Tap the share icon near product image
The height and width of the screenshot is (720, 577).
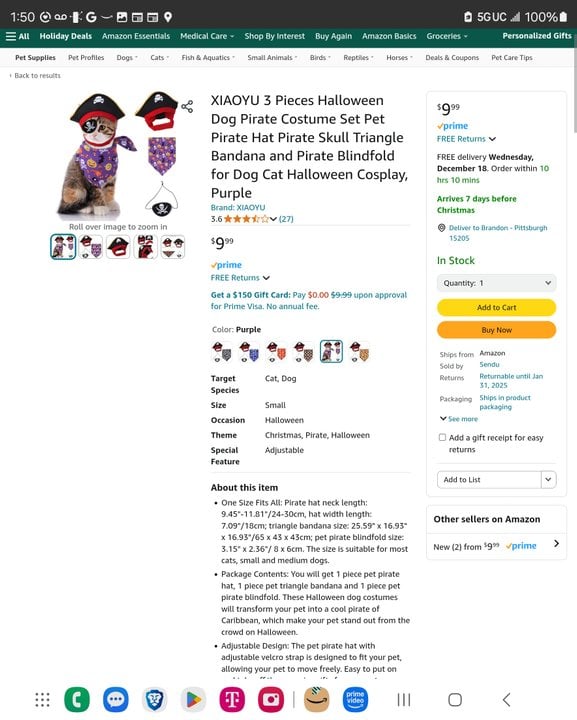tap(187, 107)
